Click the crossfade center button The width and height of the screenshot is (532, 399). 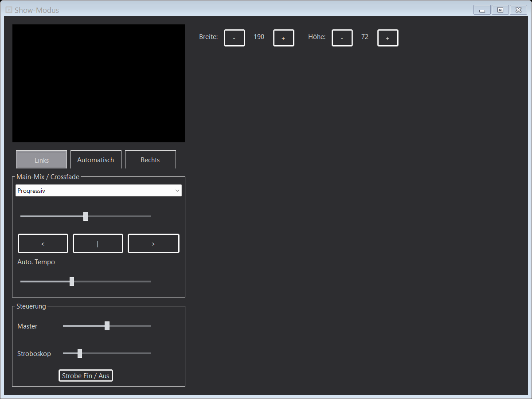98,243
